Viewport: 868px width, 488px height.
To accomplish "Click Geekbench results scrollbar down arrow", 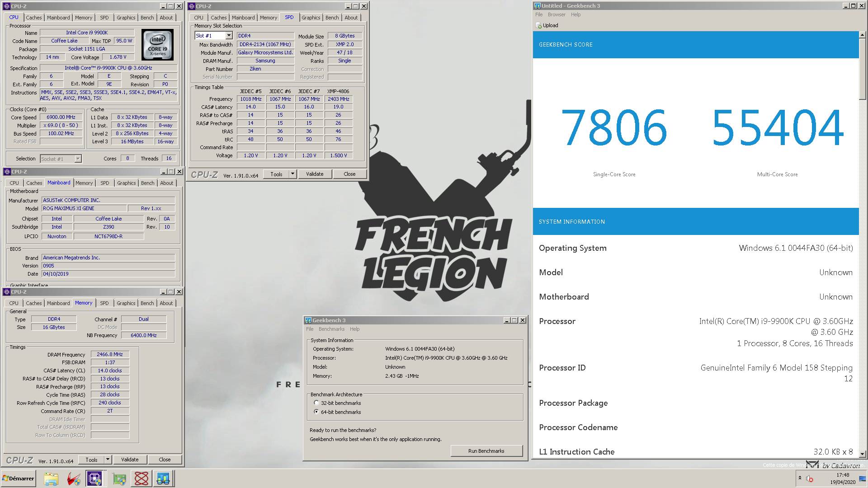I will tap(862, 454).
